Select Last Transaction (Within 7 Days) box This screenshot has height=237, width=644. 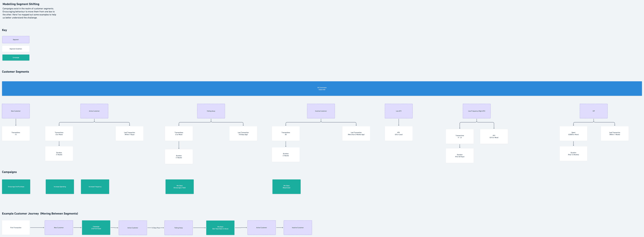[130, 134]
